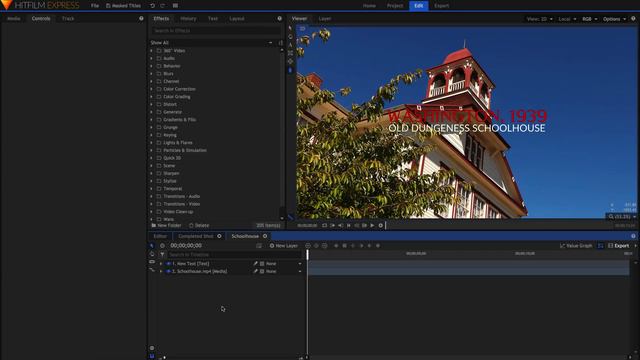
Task: Open help icon of Viewer panel
Action: point(633,19)
